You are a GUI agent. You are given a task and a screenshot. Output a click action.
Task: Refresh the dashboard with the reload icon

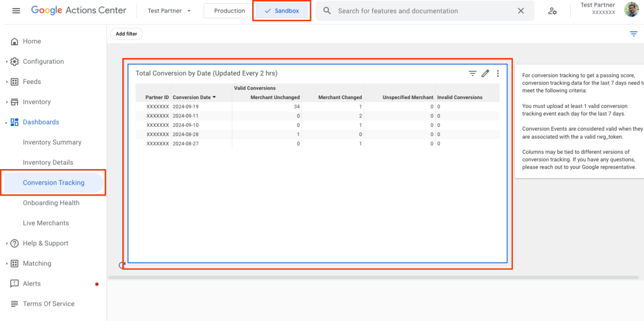(122, 265)
